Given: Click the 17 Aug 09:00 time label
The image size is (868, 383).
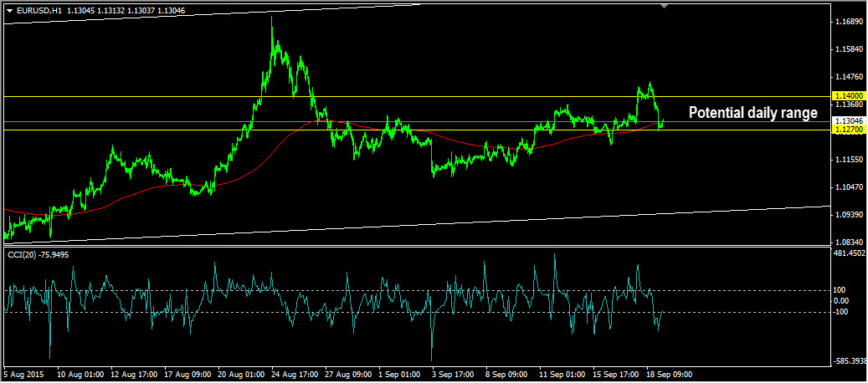Looking at the screenshot, I should [x=187, y=374].
